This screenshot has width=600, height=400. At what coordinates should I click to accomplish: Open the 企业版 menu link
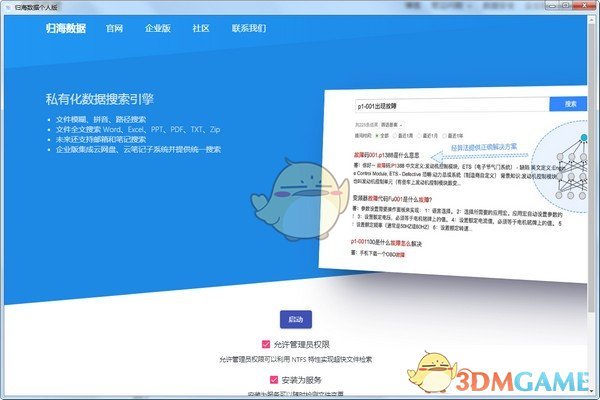tap(158, 28)
